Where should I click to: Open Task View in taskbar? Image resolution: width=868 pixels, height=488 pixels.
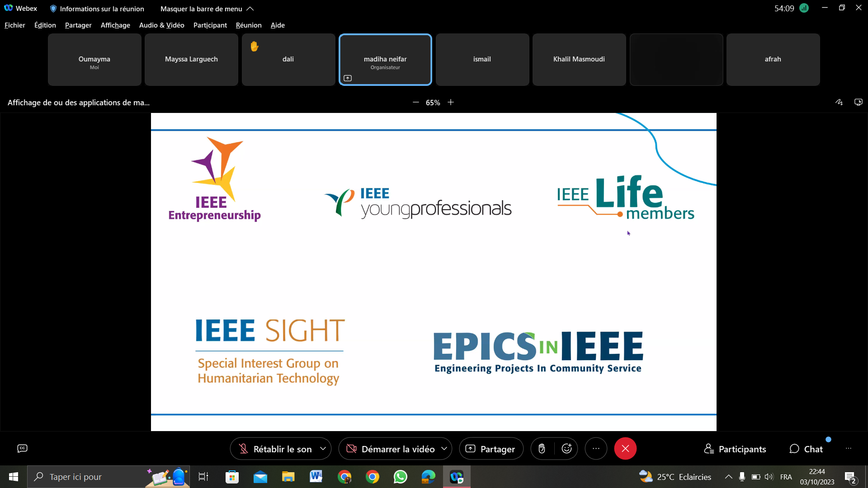[203, 477]
